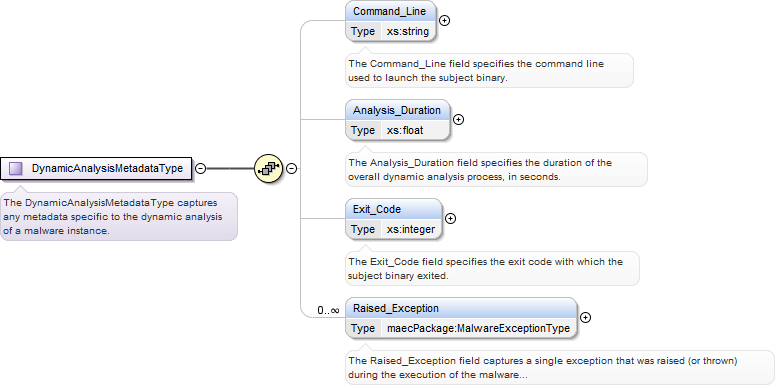Click the xs:string type value

pos(408,31)
